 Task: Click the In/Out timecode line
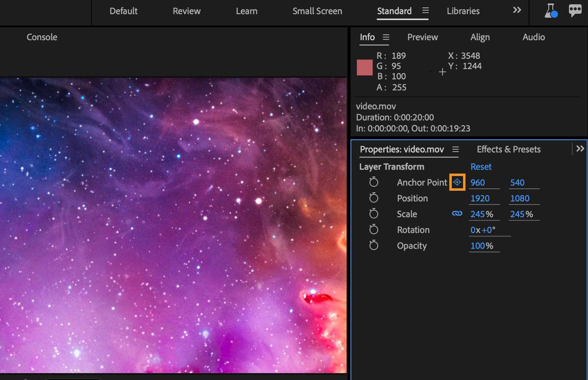coord(413,128)
